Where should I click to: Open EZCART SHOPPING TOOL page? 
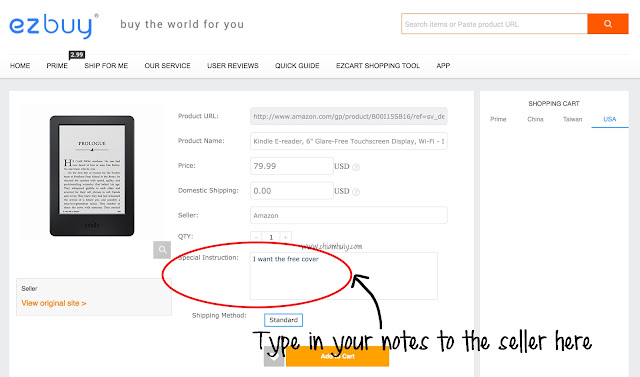tap(378, 66)
